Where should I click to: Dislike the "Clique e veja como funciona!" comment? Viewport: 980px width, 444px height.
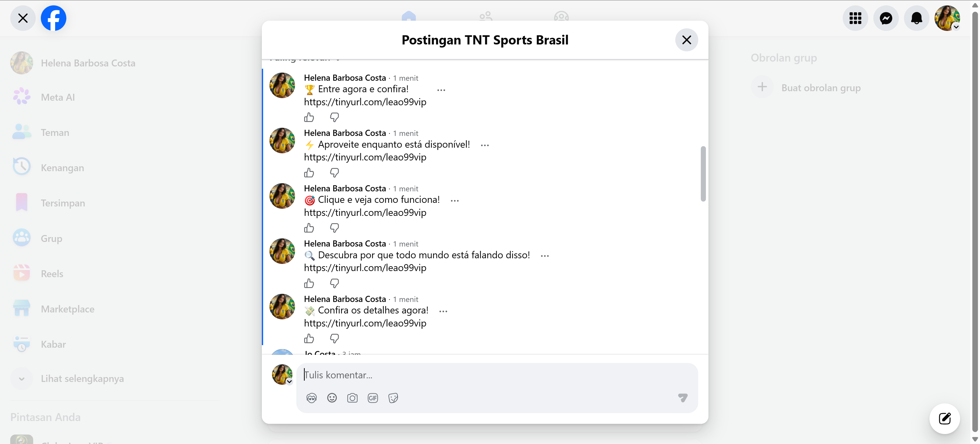334,228
